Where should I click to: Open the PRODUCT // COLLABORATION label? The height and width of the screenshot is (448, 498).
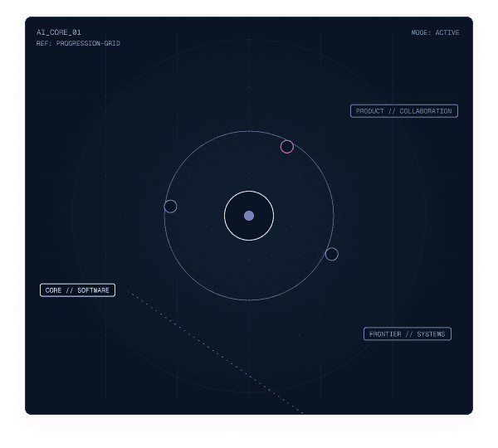point(404,111)
